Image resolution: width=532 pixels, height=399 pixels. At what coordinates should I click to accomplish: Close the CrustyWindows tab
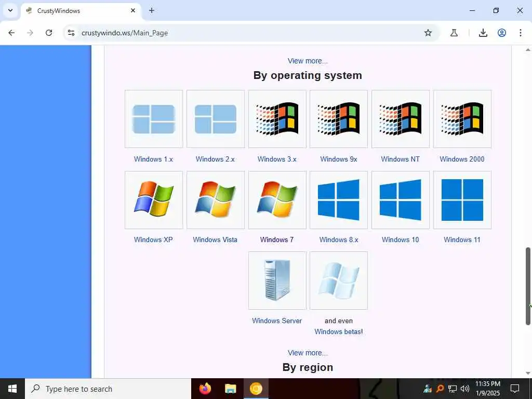tap(133, 10)
